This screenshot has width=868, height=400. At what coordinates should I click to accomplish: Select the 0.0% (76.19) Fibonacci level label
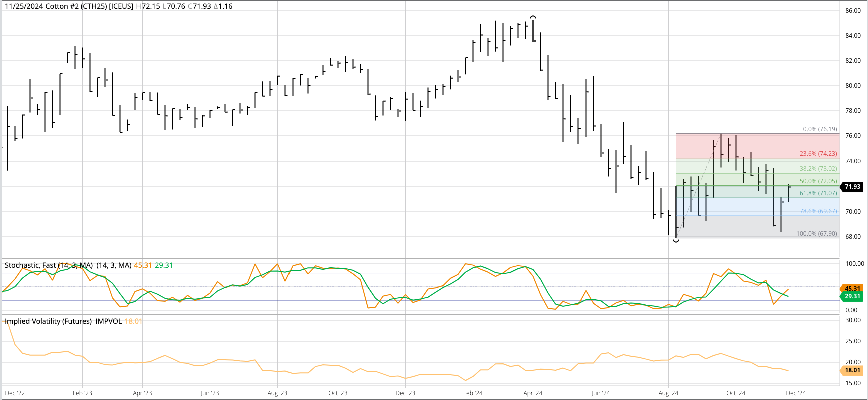[x=820, y=129]
